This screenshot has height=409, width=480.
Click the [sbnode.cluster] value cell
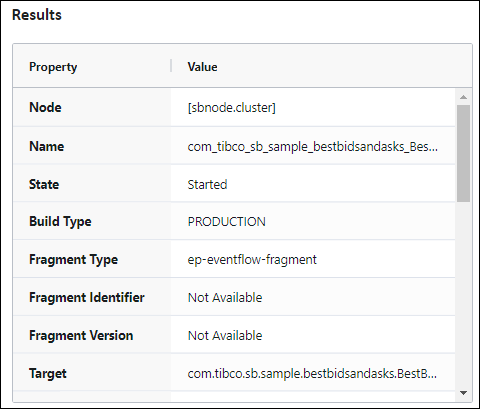coord(313,107)
